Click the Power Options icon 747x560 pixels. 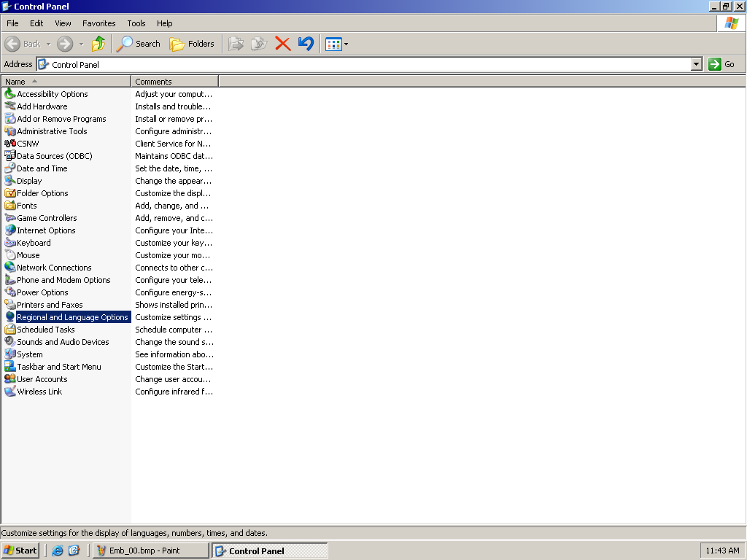tap(10, 292)
